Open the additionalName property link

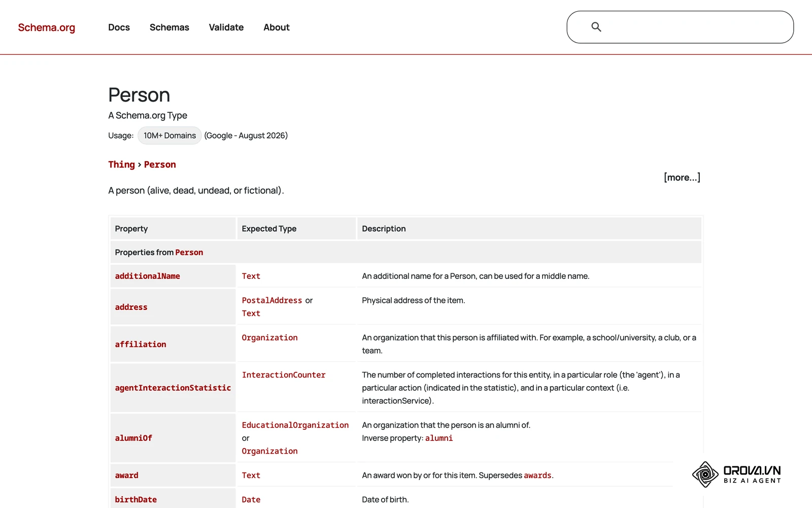coord(148,276)
